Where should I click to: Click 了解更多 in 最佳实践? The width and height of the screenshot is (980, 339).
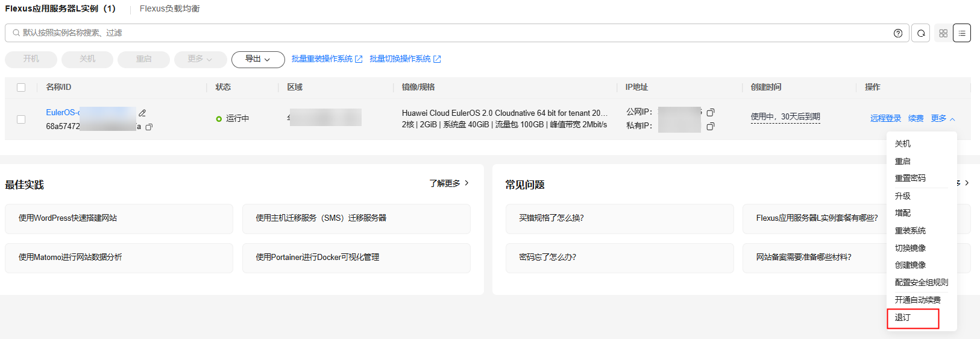click(449, 183)
